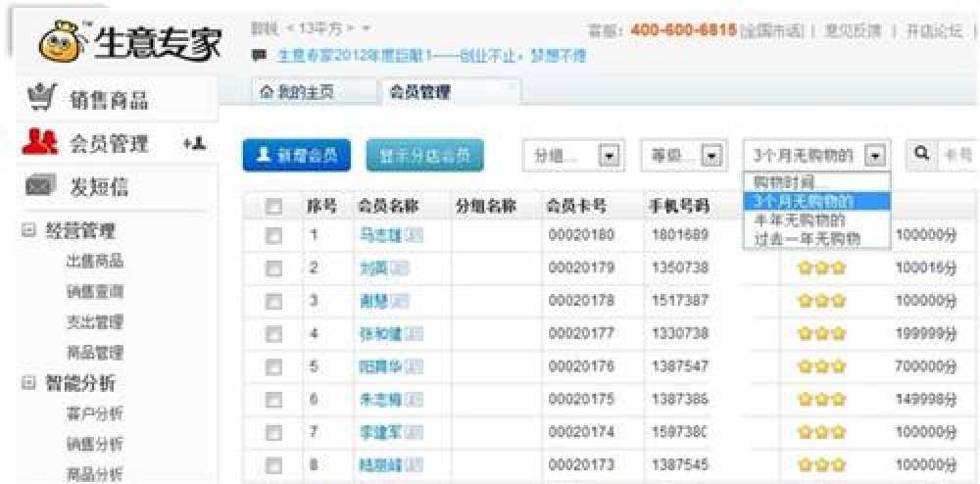
Task: Switch to the 我的主页 tab
Action: click(x=315, y=93)
